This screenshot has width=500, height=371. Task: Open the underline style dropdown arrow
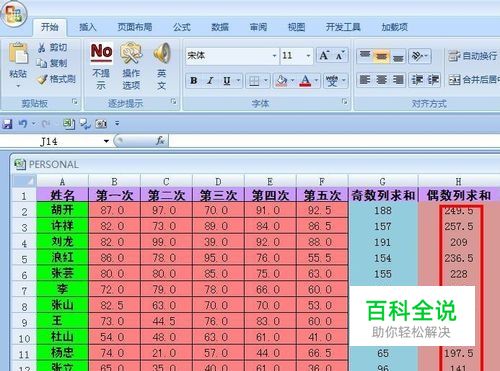pyautogui.click(x=238, y=80)
